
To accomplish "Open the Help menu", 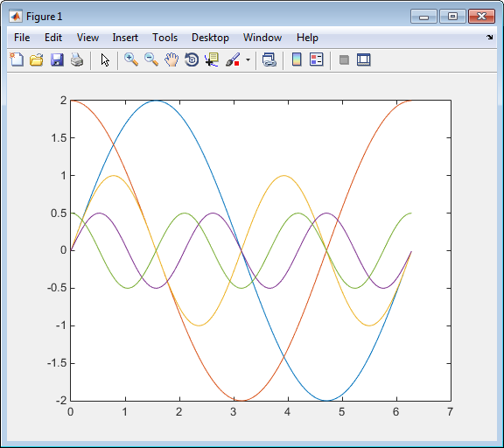I will tap(307, 38).
